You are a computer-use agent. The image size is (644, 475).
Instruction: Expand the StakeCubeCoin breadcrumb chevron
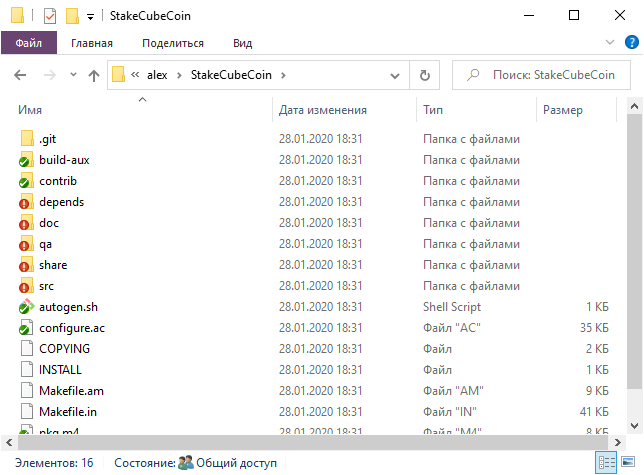click(283, 75)
